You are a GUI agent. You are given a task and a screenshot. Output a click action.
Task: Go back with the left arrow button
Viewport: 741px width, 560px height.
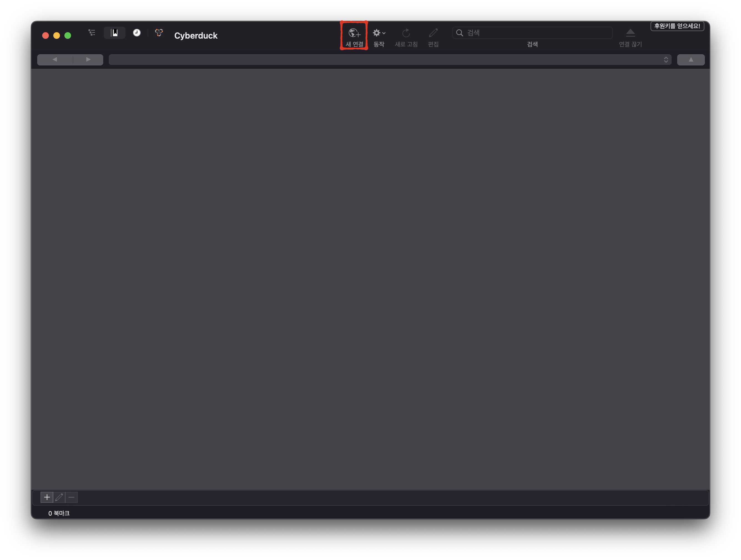pyautogui.click(x=55, y=60)
